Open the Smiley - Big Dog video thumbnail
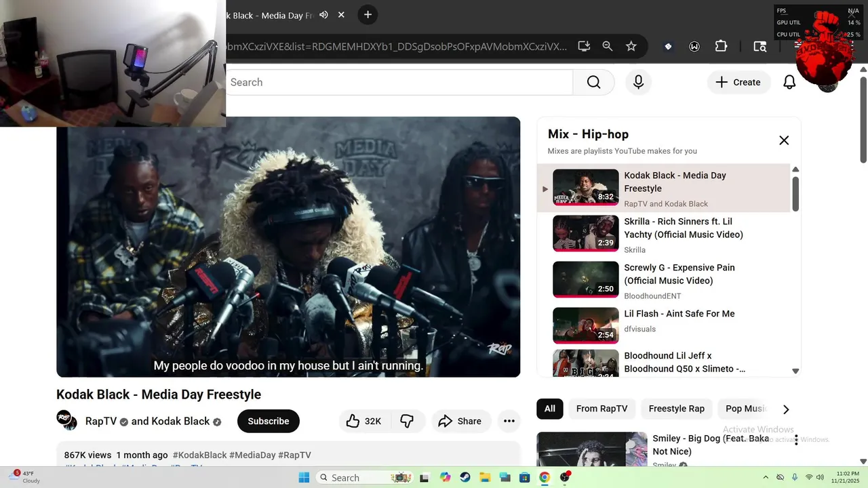 592,449
